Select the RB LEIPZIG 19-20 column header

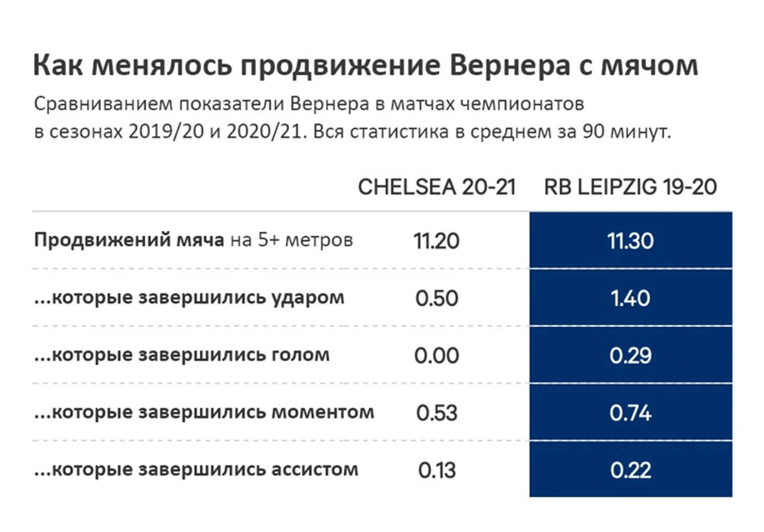pos(630,187)
